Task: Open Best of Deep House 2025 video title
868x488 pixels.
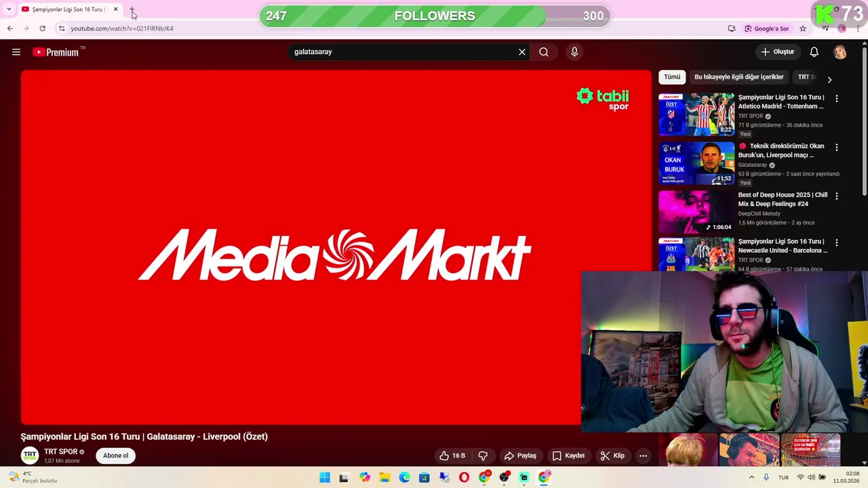Action: click(783, 199)
